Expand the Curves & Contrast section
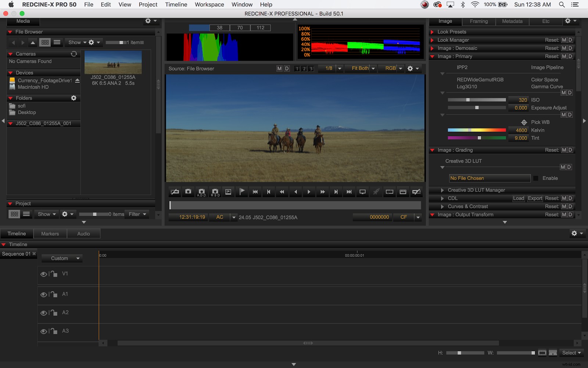Viewport: 588px width, 368px height. coord(442,206)
